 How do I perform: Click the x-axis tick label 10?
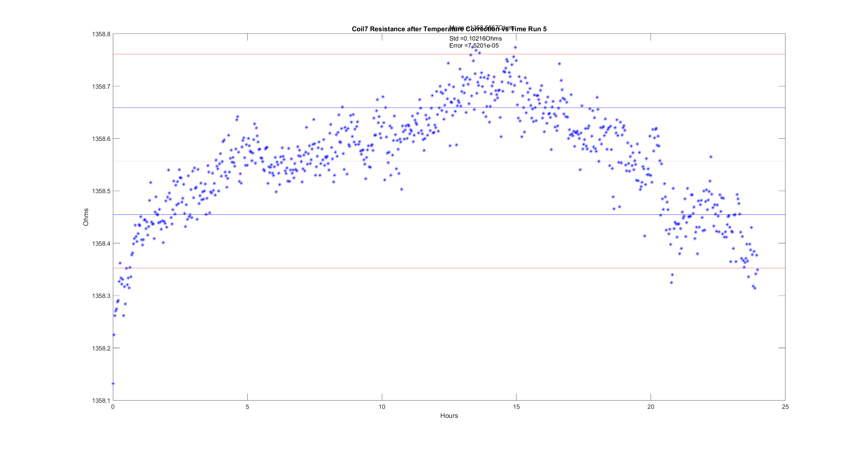382,407
